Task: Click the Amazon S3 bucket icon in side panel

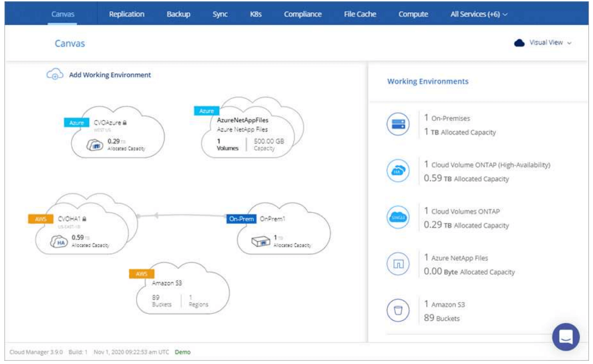Action: point(398,310)
